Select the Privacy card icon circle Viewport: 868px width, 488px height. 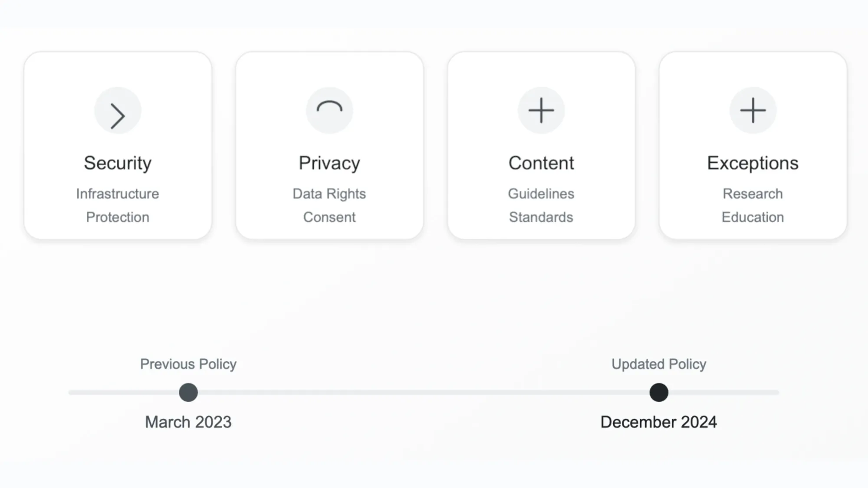tap(329, 111)
